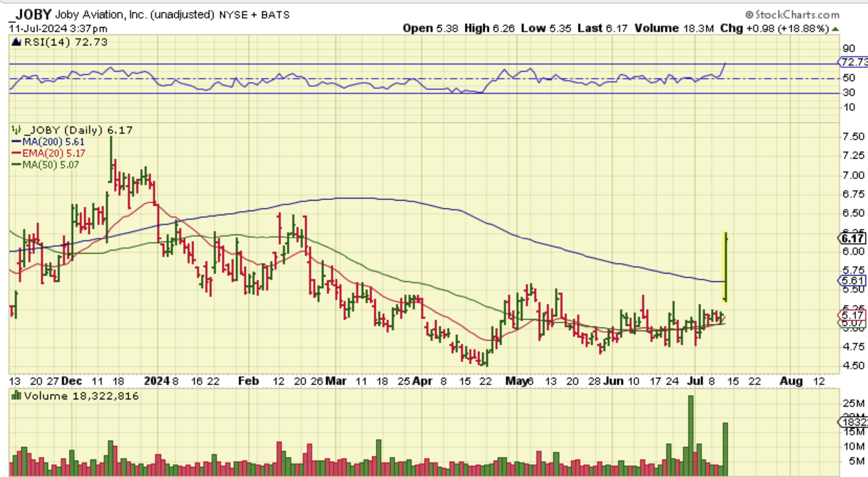
Task: Click the Volume panel bar icon
Action: tap(16, 396)
